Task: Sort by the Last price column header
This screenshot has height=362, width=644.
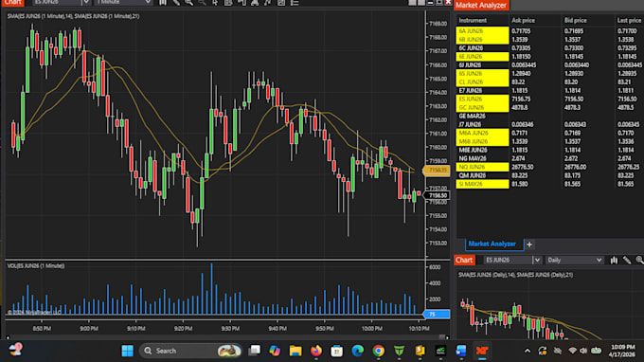Action: [x=629, y=20]
